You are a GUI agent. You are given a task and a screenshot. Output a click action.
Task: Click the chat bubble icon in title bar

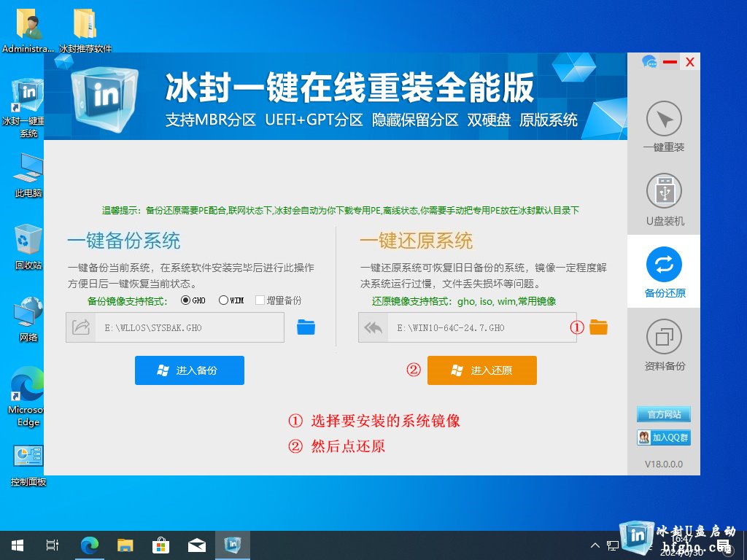point(649,61)
